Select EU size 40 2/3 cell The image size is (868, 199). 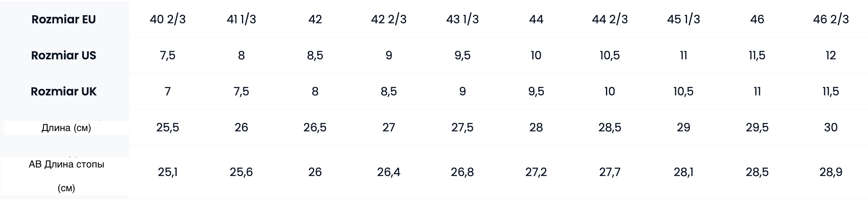(x=168, y=20)
